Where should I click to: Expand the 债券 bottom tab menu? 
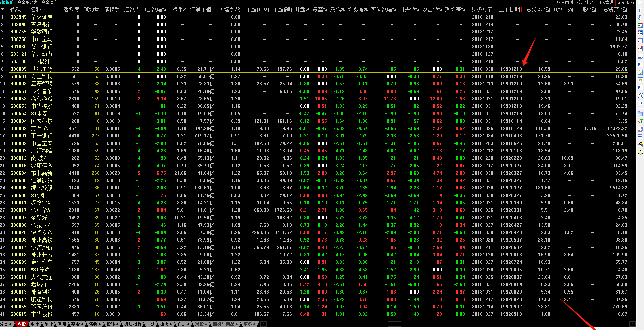coord(95,324)
